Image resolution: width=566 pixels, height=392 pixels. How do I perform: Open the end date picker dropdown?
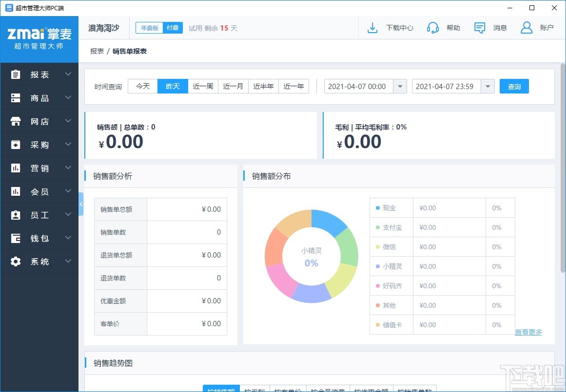[x=488, y=86]
